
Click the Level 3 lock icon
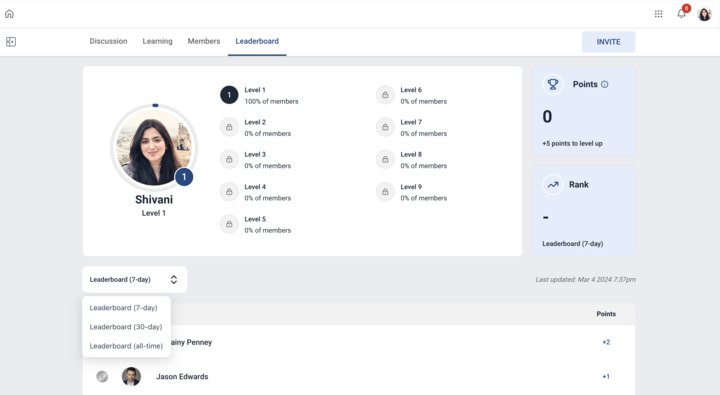(229, 159)
